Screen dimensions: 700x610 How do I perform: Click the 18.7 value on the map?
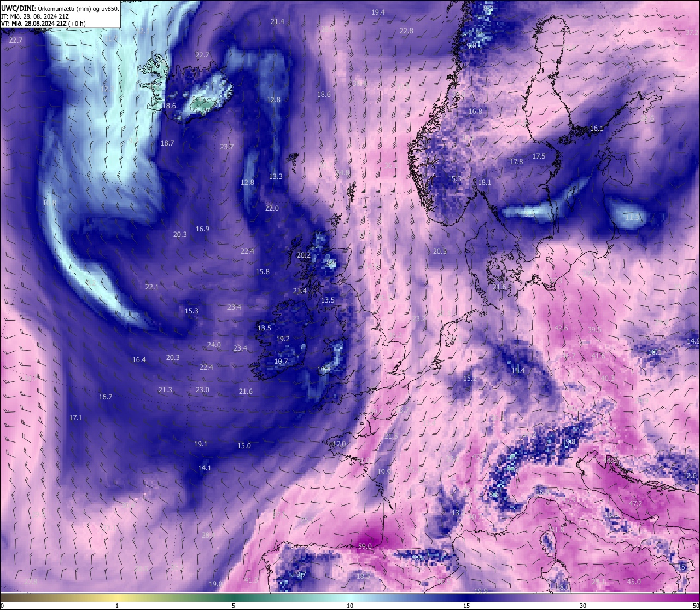click(167, 143)
